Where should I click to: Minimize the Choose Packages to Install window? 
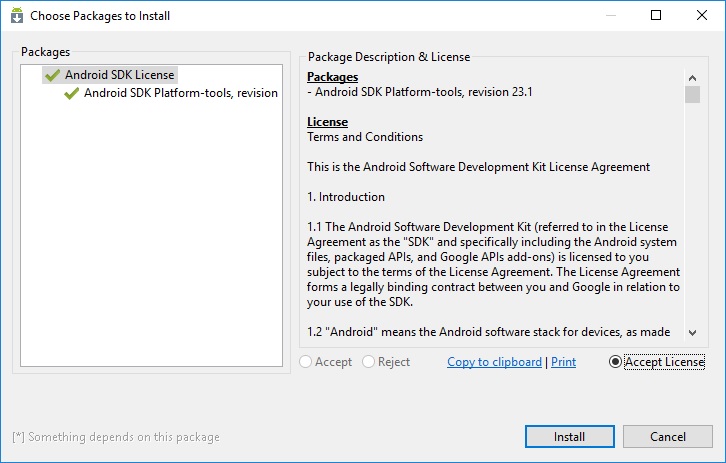click(x=609, y=16)
